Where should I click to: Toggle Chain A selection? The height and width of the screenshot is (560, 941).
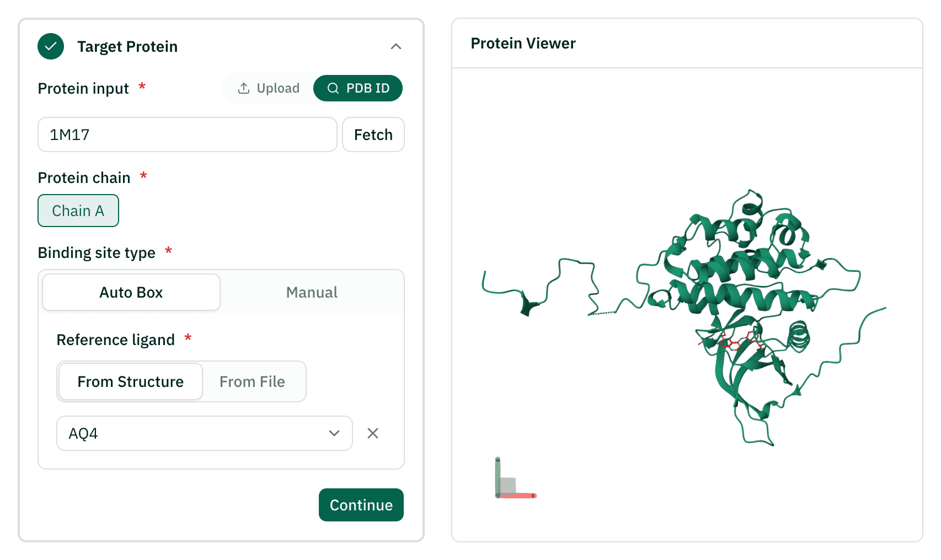[x=78, y=211]
